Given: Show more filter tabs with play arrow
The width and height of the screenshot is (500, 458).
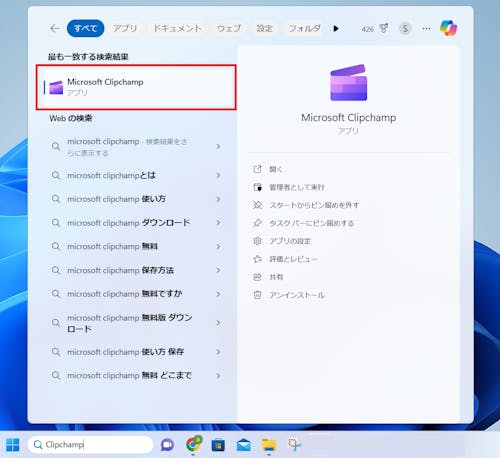Looking at the screenshot, I should click(336, 29).
